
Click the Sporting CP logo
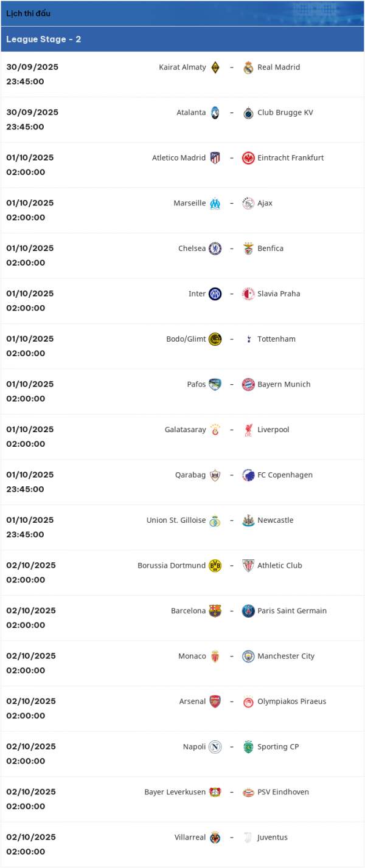click(248, 747)
